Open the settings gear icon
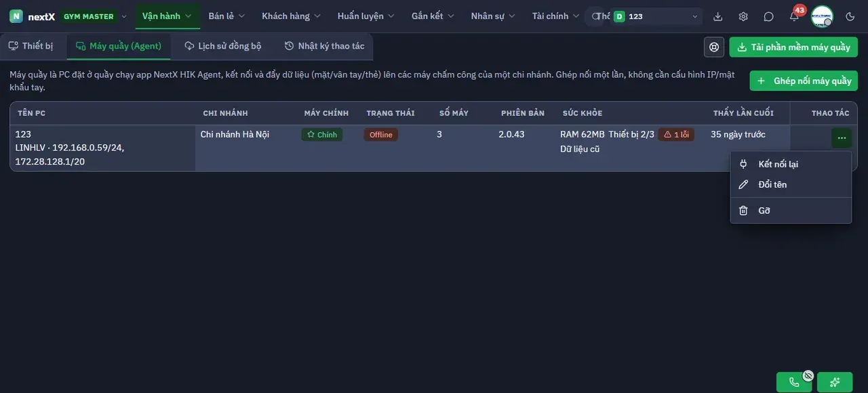868x393 pixels. 743,16
